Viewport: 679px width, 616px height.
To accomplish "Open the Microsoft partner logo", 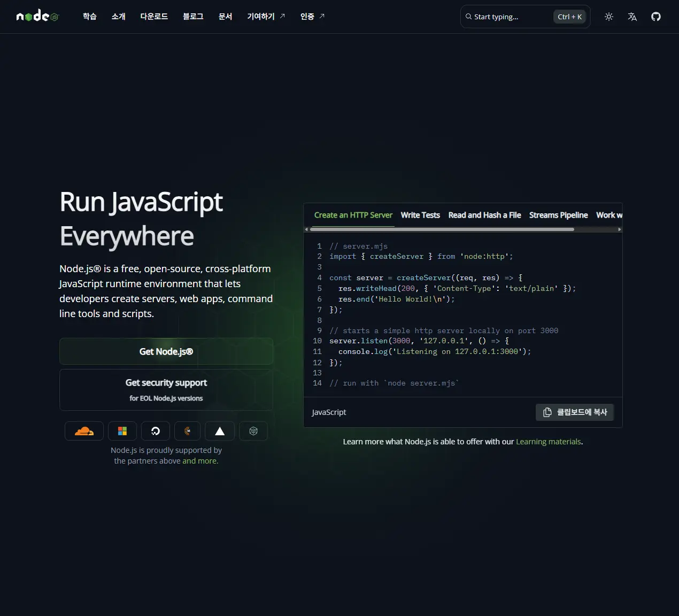I will (x=122, y=431).
